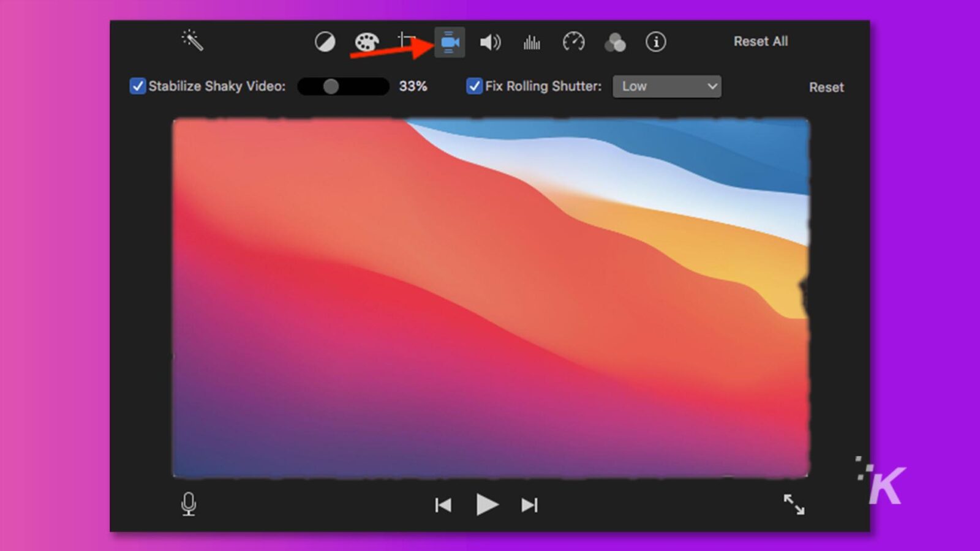This screenshot has height=551, width=980.
Task: Open the color balance tool
Action: pyautogui.click(x=325, y=42)
